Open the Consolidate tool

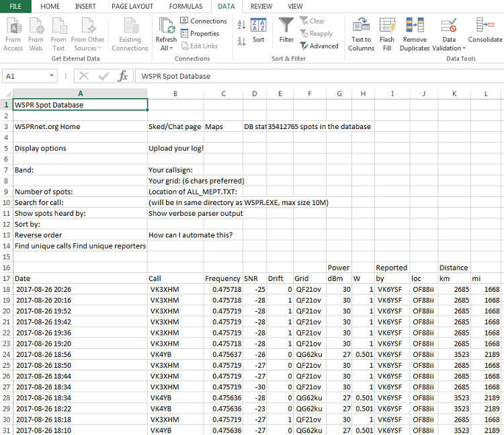pos(485,31)
